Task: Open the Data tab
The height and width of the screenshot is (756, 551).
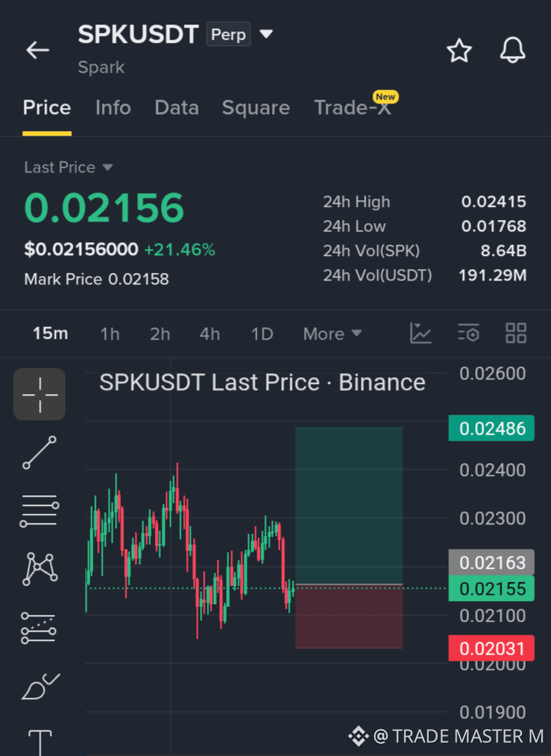Action: (176, 107)
